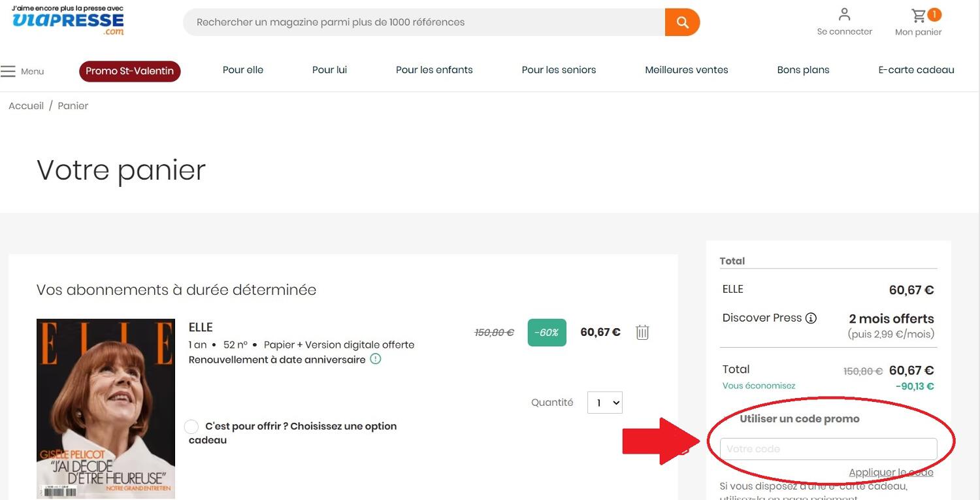The height and width of the screenshot is (500, 980).
Task: Click the Viapresse logo
Action: (67, 21)
